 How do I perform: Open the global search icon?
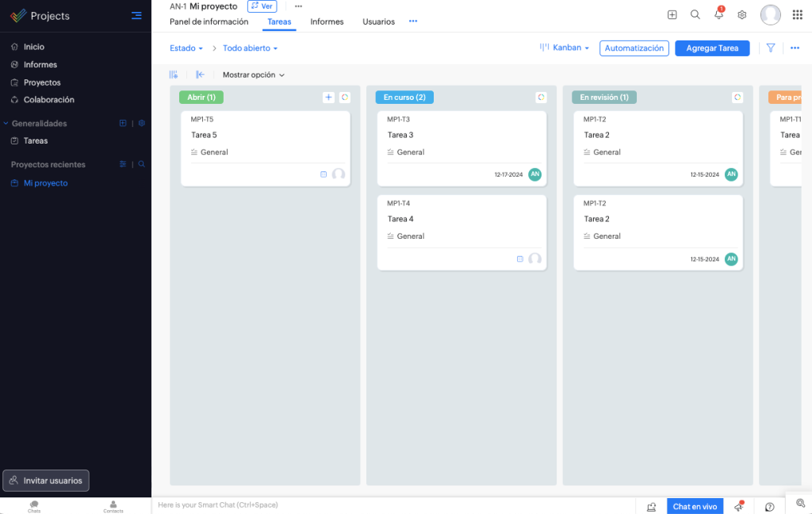click(695, 14)
